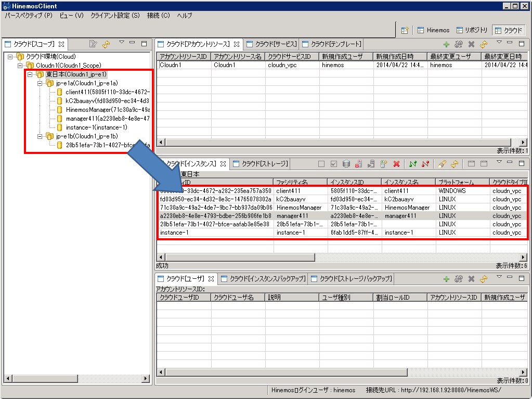Collapse the jp-e1a(Cloudn1_jp-e1a) tree node
This screenshot has width=532, height=399.
click(x=40, y=83)
